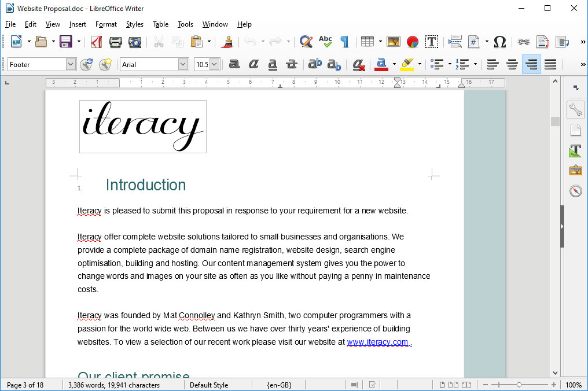Insert a text box
This screenshot has width=588, height=391.
pyautogui.click(x=432, y=41)
